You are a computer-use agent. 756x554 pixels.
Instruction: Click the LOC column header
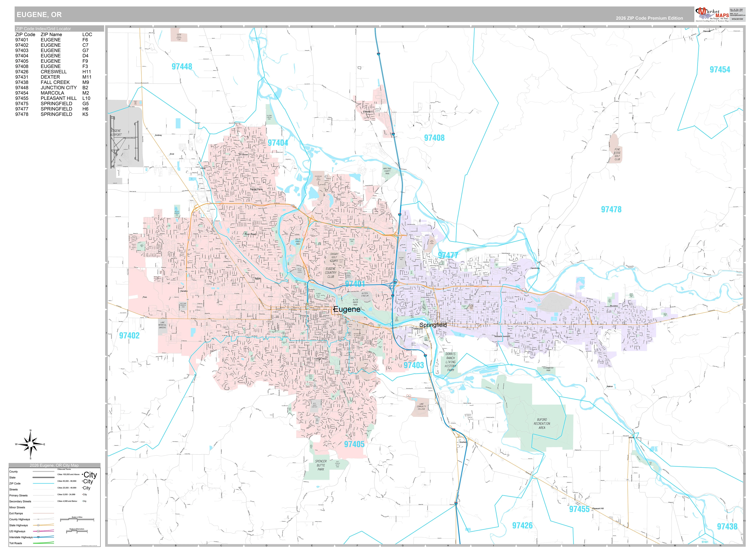[x=87, y=34]
